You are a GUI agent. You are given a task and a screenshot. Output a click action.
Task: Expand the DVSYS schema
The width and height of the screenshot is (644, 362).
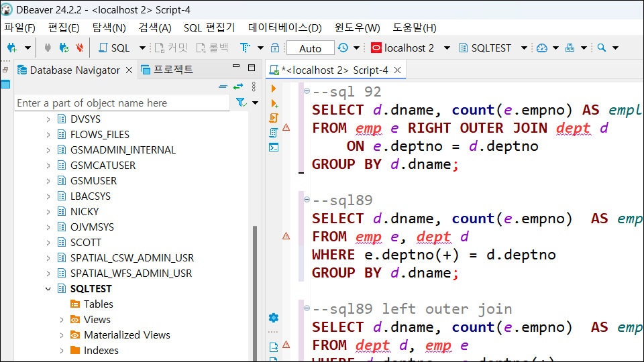pos(48,119)
